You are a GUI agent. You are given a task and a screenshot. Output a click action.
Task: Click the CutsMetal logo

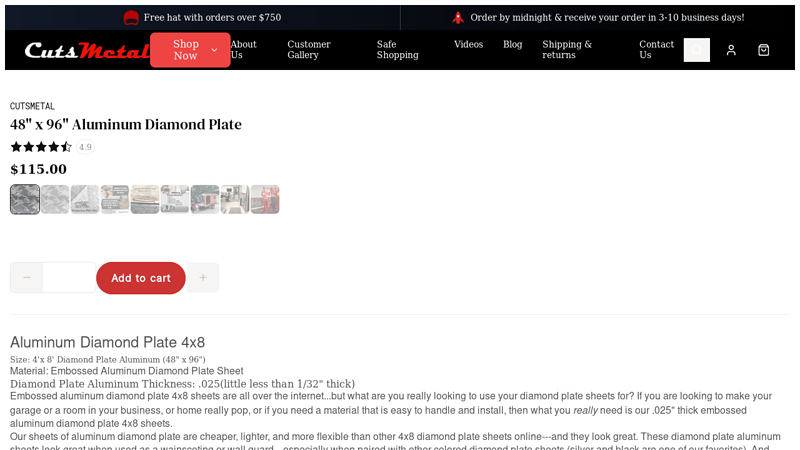pyautogui.click(x=87, y=50)
